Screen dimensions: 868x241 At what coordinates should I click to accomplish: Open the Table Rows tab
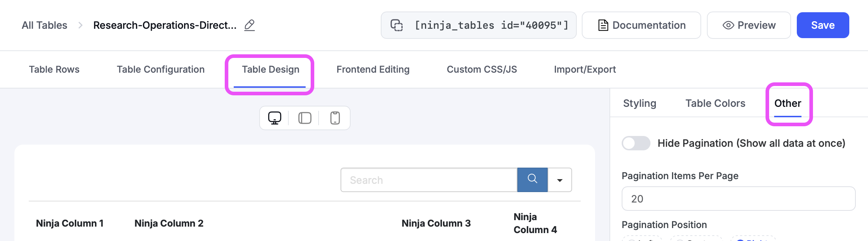(54, 69)
